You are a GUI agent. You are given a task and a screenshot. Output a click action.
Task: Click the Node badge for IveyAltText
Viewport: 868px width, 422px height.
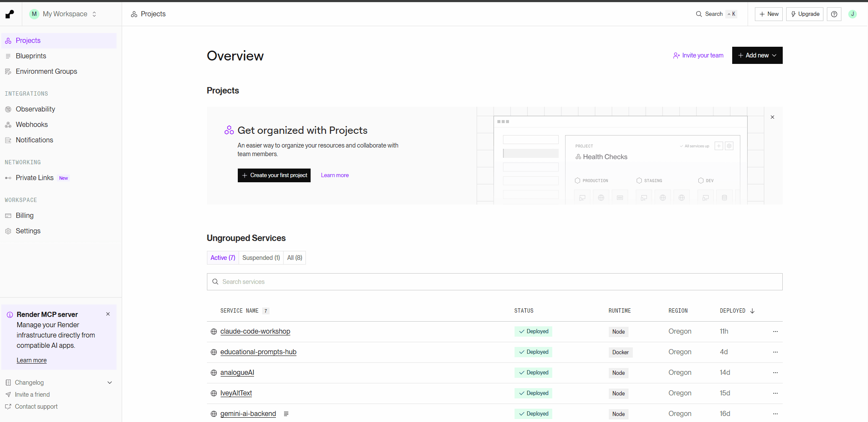click(618, 394)
